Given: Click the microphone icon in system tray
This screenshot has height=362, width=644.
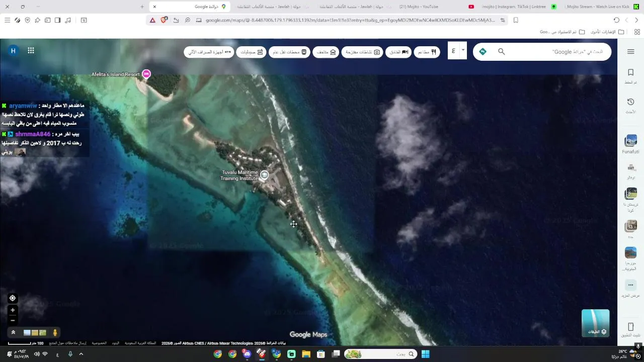Looking at the screenshot, I should pos(70,354).
